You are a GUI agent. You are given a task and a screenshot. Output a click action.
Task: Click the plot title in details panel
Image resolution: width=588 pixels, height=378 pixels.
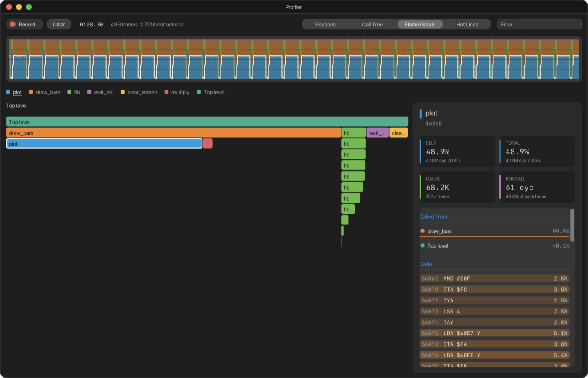[x=431, y=113]
